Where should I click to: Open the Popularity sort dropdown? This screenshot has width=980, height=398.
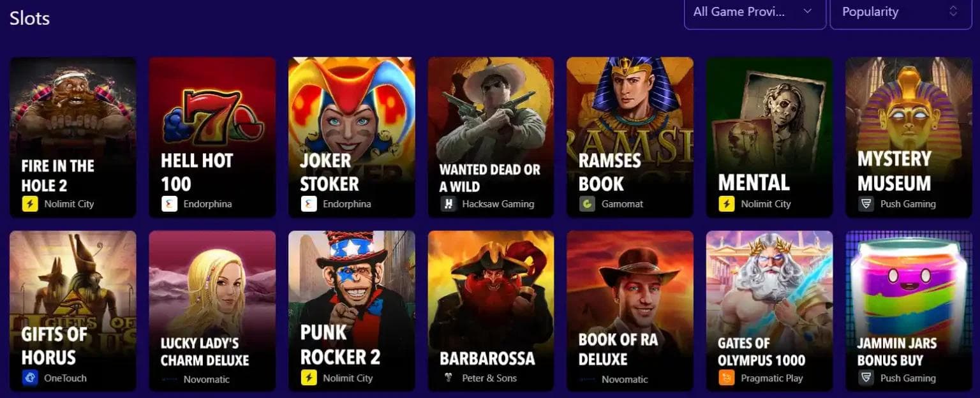pos(900,12)
